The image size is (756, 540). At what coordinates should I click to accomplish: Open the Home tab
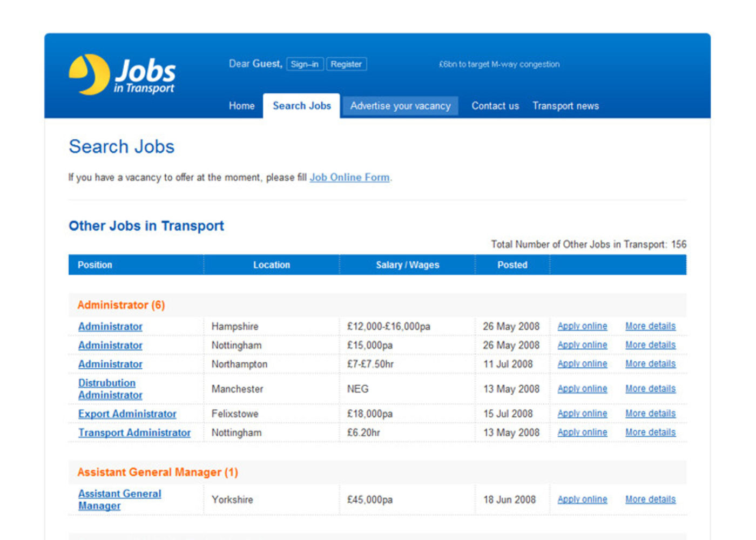pyautogui.click(x=241, y=106)
